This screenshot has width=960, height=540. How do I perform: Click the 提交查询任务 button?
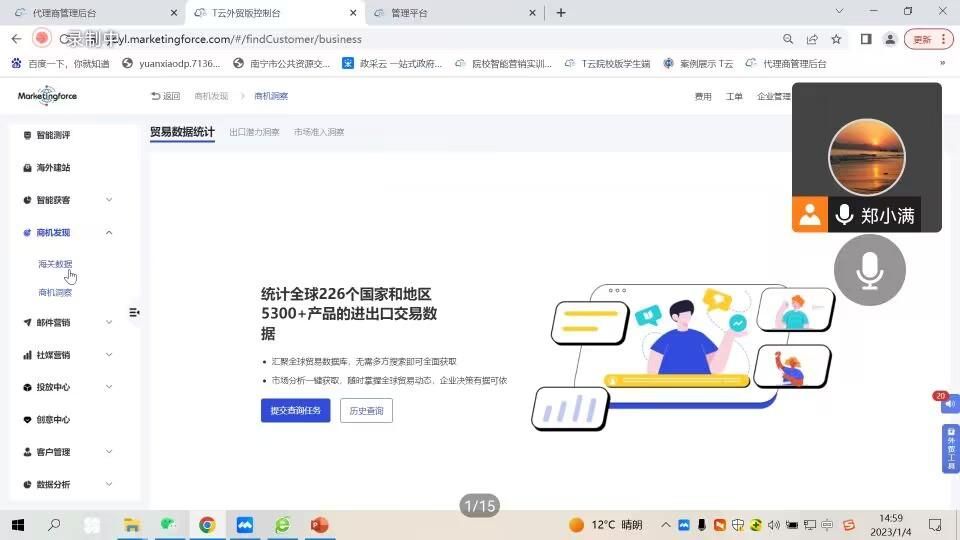pyautogui.click(x=295, y=411)
